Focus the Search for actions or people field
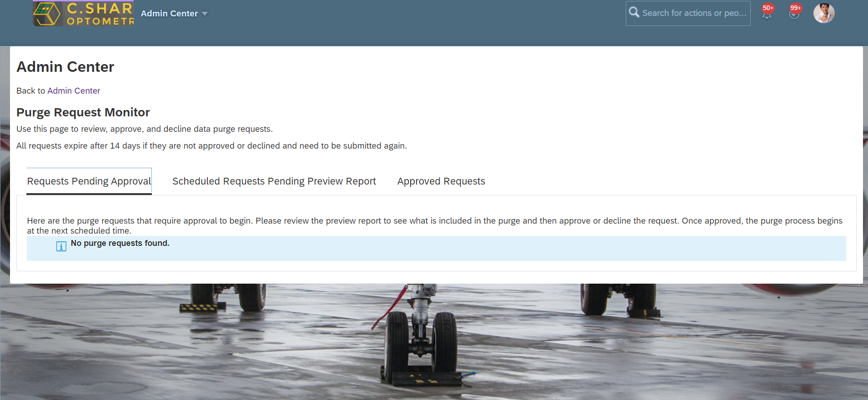 (x=688, y=13)
